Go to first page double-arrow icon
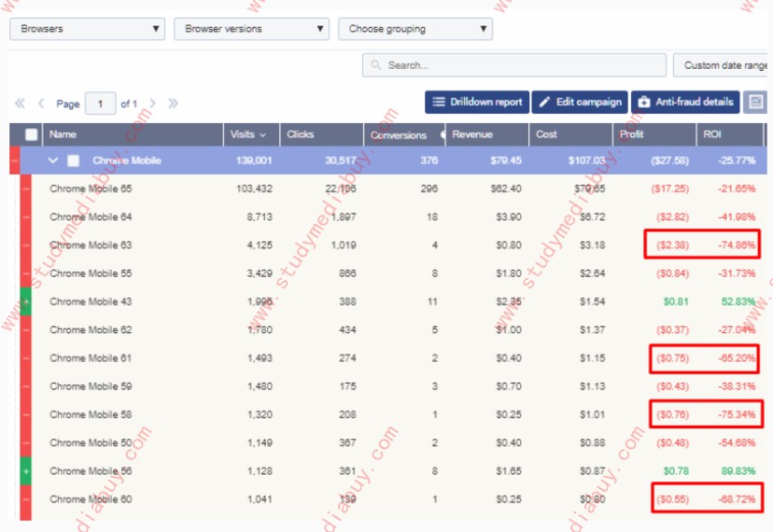The image size is (773, 532). click(20, 104)
